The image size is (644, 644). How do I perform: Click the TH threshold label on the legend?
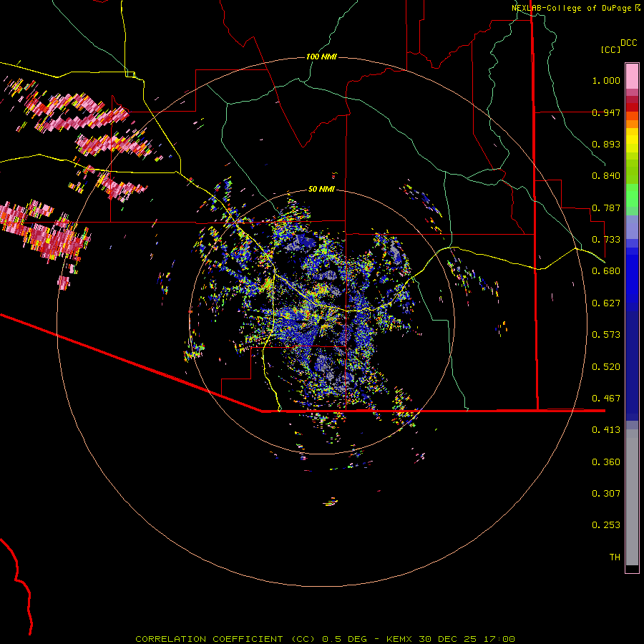click(x=615, y=557)
